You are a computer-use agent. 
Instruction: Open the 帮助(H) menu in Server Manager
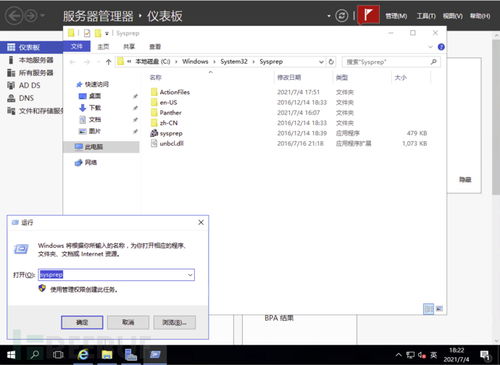click(x=480, y=16)
